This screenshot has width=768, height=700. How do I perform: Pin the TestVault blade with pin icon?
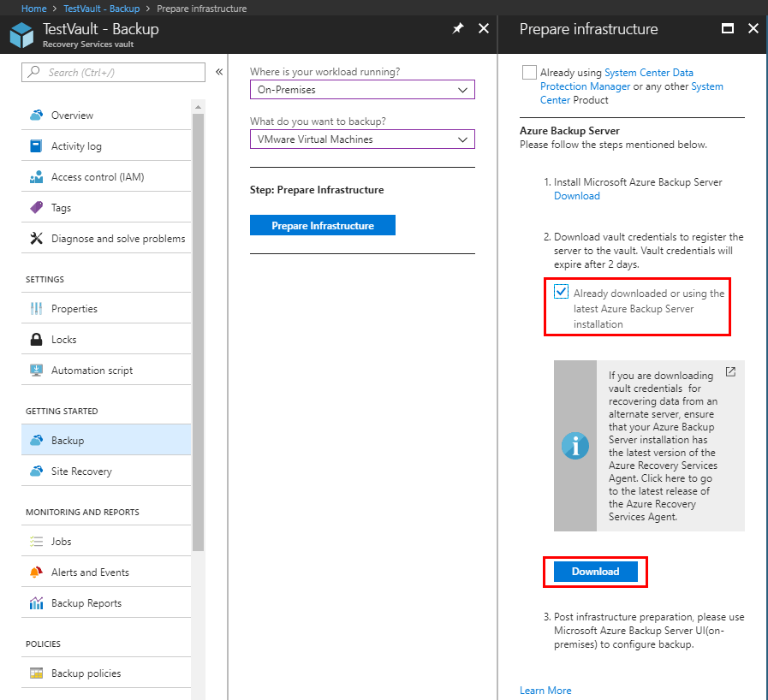tap(458, 28)
